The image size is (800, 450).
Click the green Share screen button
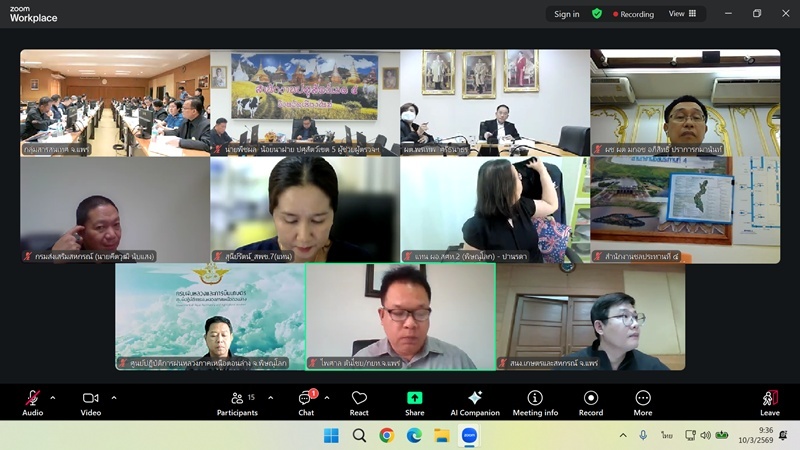point(414,402)
